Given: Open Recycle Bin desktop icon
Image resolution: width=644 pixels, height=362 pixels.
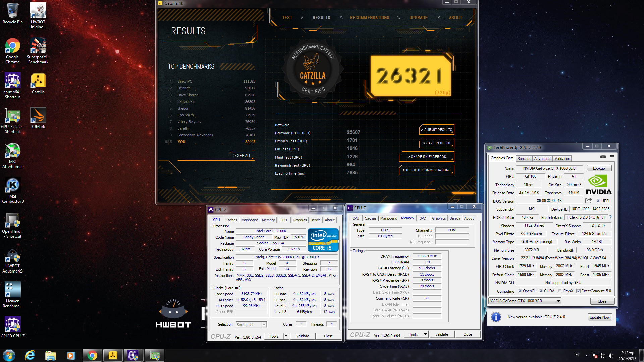Looking at the screenshot, I should point(13,14).
